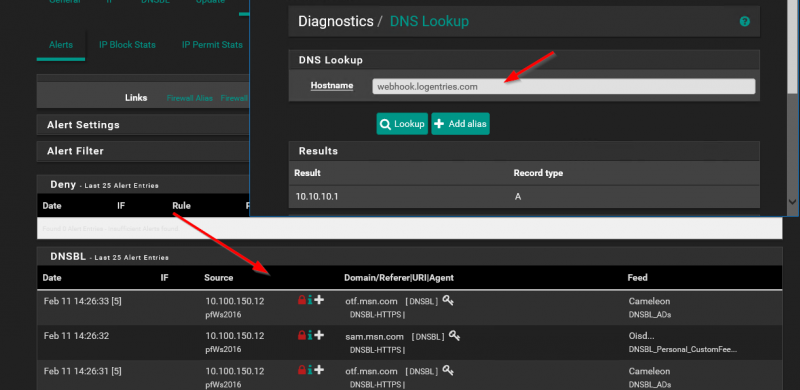Click the info icon for 14:26:31 alert
The image size is (800, 390).
[x=310, y=370]
